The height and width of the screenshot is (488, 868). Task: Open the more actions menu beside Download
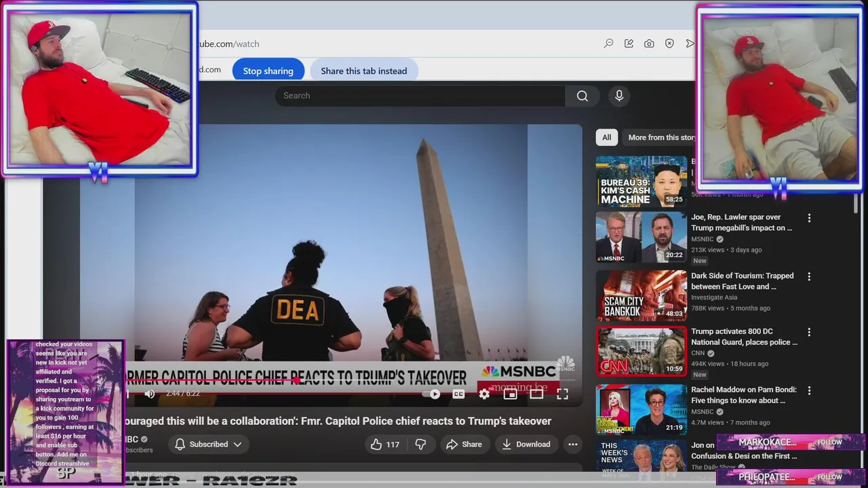pos(573,445)
